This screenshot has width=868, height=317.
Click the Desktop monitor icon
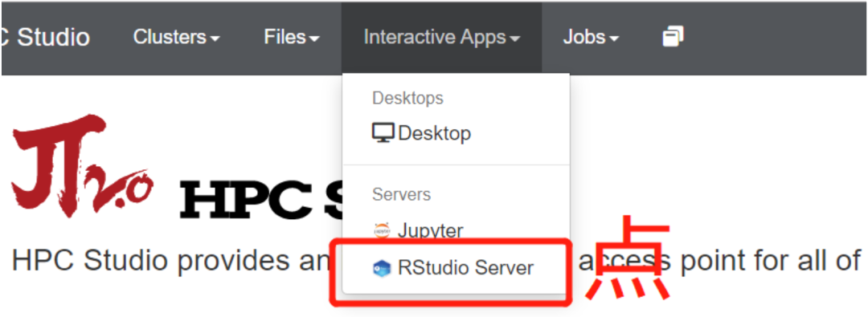pos(383,133)
